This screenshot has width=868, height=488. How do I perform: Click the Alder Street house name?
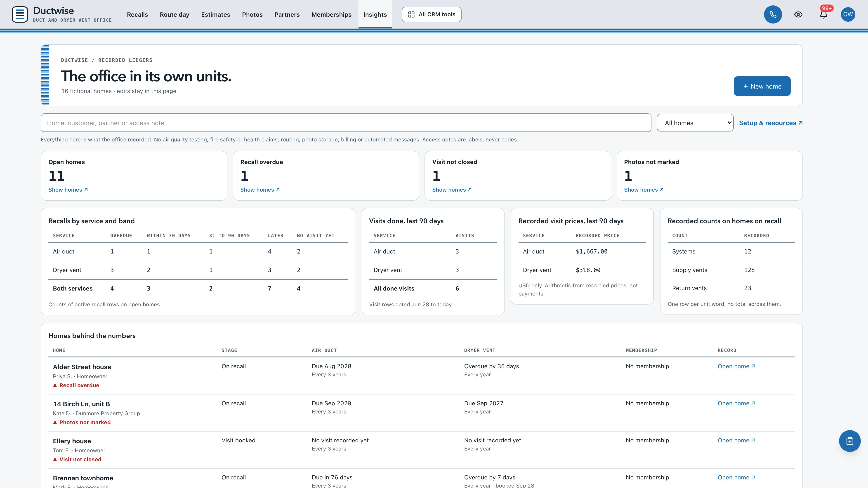(x=82, y=367)
